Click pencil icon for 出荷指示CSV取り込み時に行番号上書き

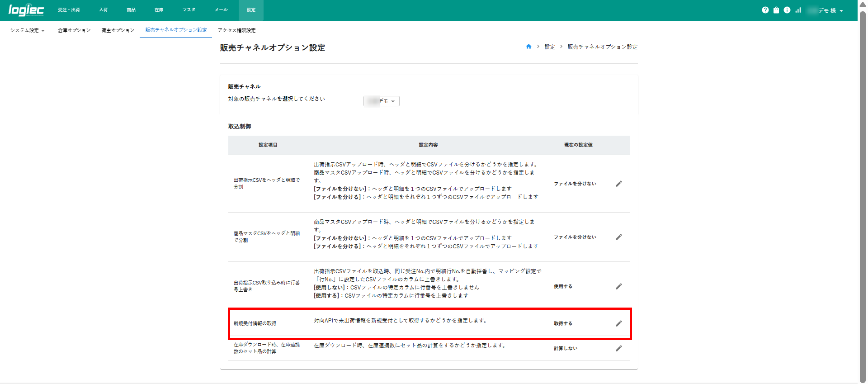click(619, 286)
